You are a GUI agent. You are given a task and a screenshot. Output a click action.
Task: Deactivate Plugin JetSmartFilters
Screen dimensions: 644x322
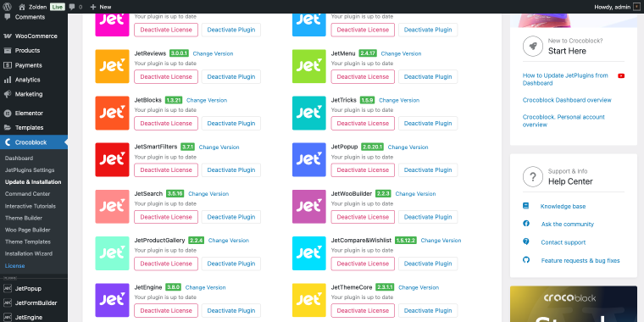[231, 170]
